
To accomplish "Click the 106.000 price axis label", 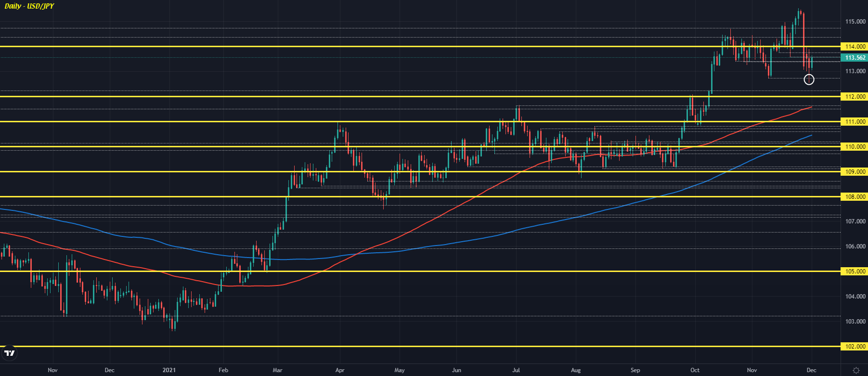I will (855, 246).
